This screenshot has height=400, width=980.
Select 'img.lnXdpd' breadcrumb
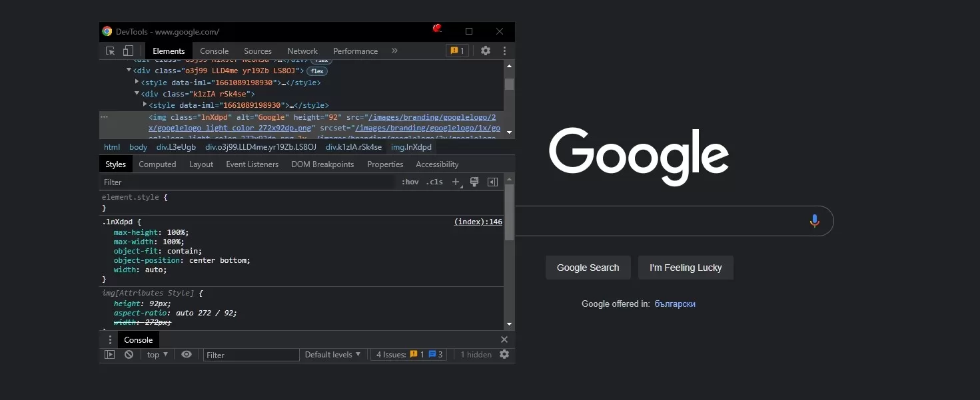(x=411, y=147)
